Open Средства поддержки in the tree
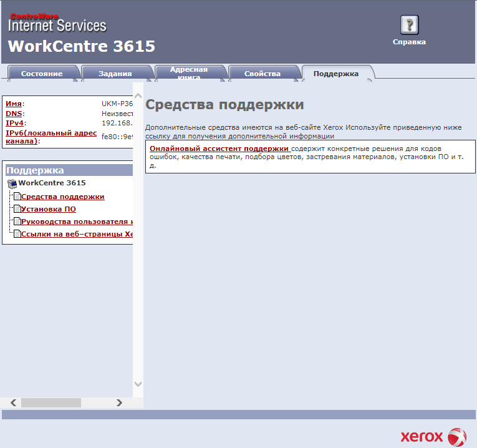Image resolution: width=477 pixels, height=448 pixels. (x=63, y=197)
